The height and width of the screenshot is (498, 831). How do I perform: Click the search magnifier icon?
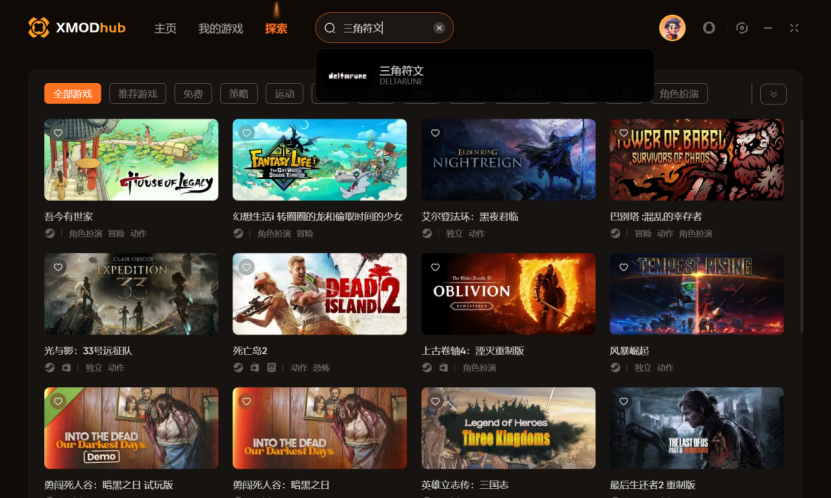coord(330,28)
